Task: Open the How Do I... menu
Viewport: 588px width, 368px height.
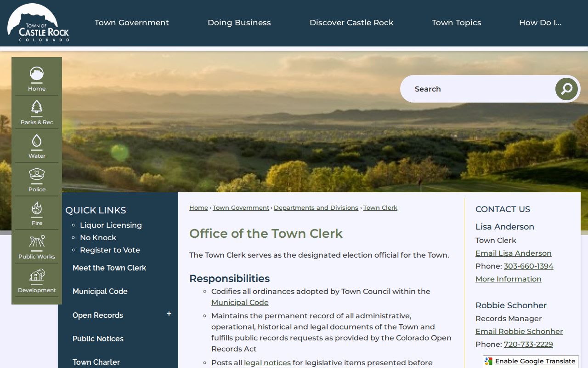Action: [x=540, y=23]
